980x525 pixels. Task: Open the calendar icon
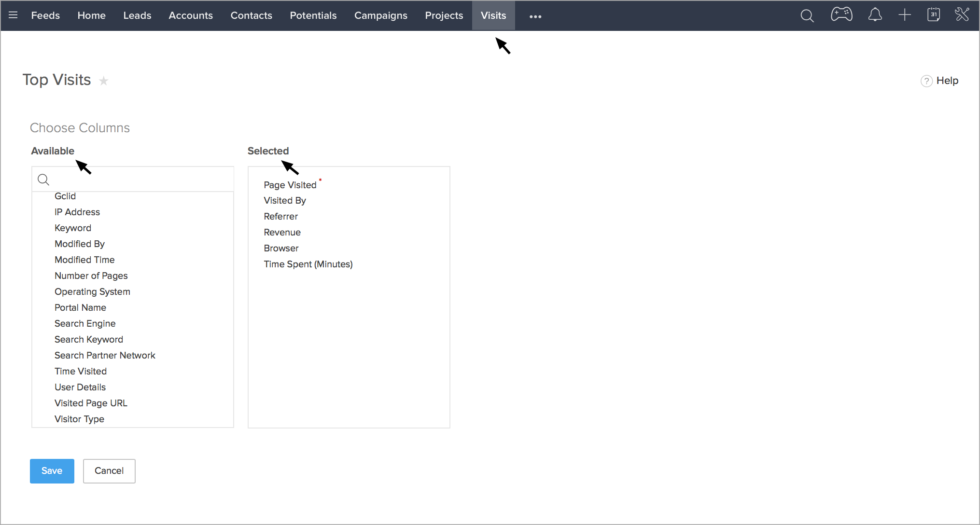[933, 15]
